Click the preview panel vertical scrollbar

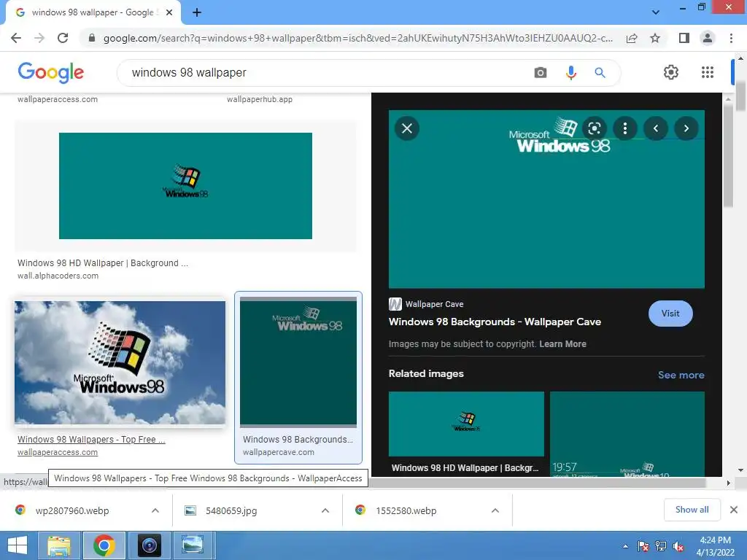click(x=728, y=156)
